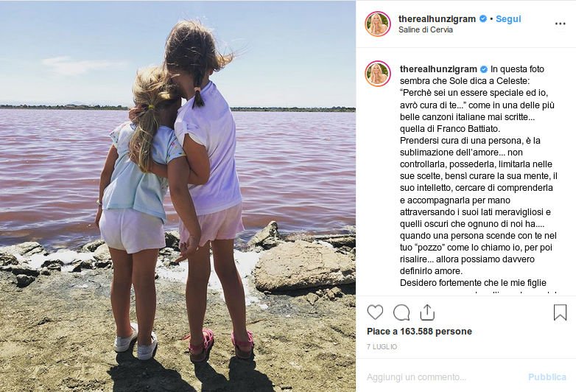The height and width of the screenshot is (392, 576).
Task: Click the verified badge in the header
Action: (483, 18)
